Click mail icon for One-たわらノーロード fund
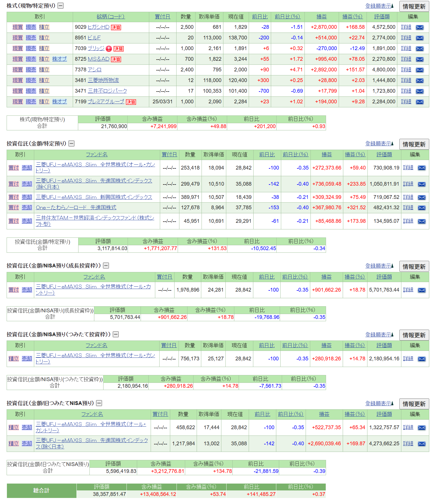 [421, 208]
